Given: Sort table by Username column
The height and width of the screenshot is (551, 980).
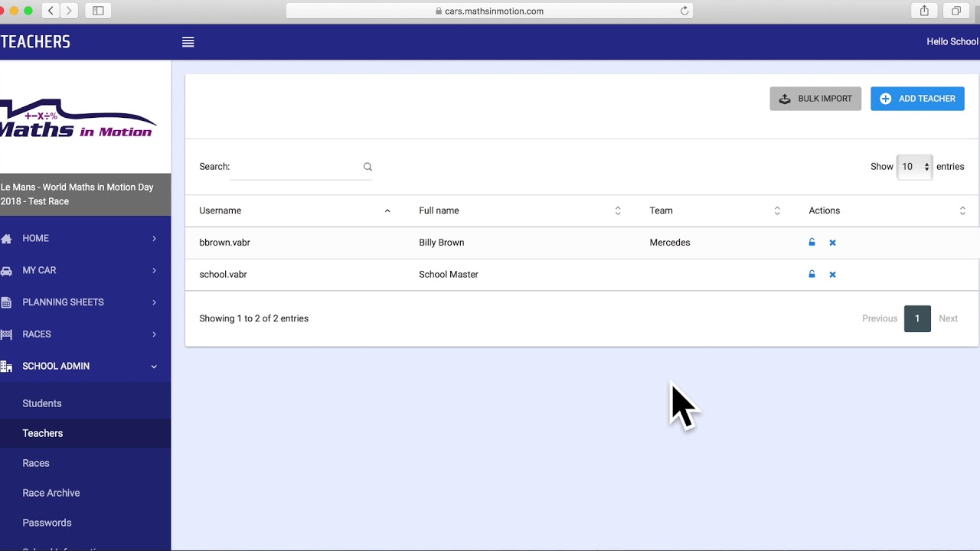Looking at the screenshot, I should pyautogui.click(x=296, y=210).
